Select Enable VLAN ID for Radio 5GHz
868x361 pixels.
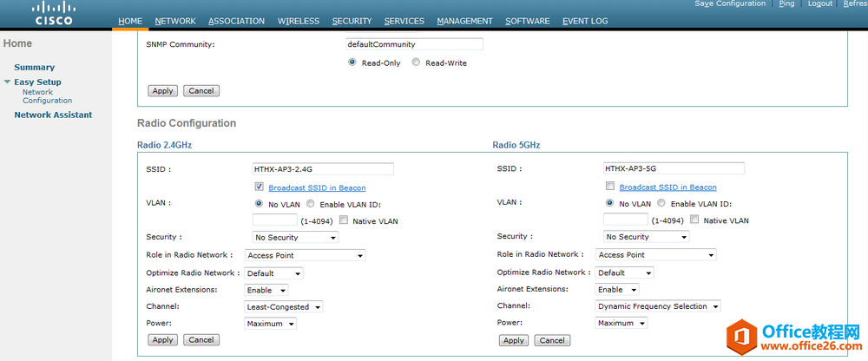pyautogui.click(x=661, y=204)
